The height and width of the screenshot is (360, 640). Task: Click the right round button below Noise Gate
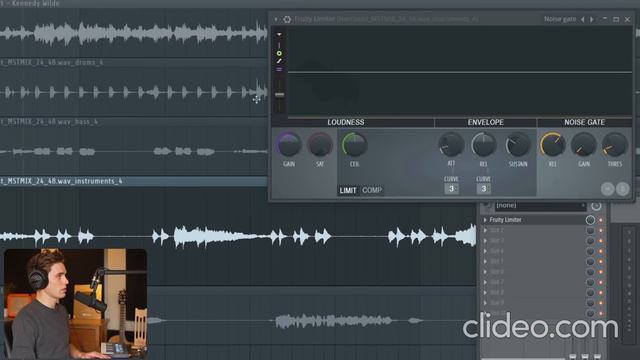pyautogui.click(x=622, y=189)
